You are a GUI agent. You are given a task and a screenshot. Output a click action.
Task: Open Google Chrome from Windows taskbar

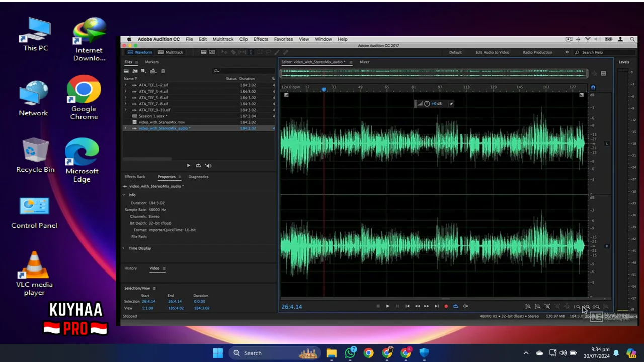(x=369, y=353)
